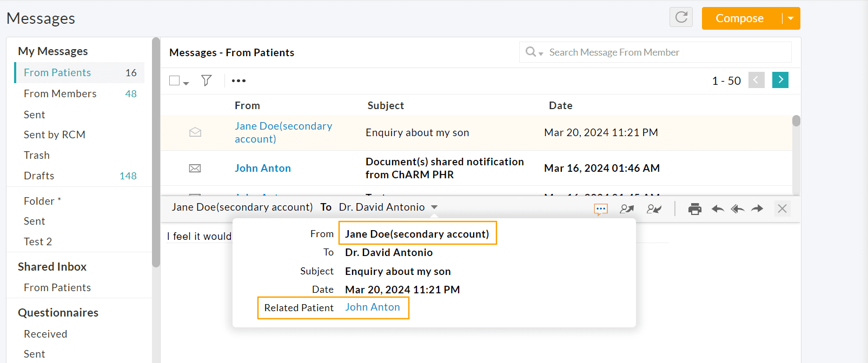Reply to the message

point(718,208)
